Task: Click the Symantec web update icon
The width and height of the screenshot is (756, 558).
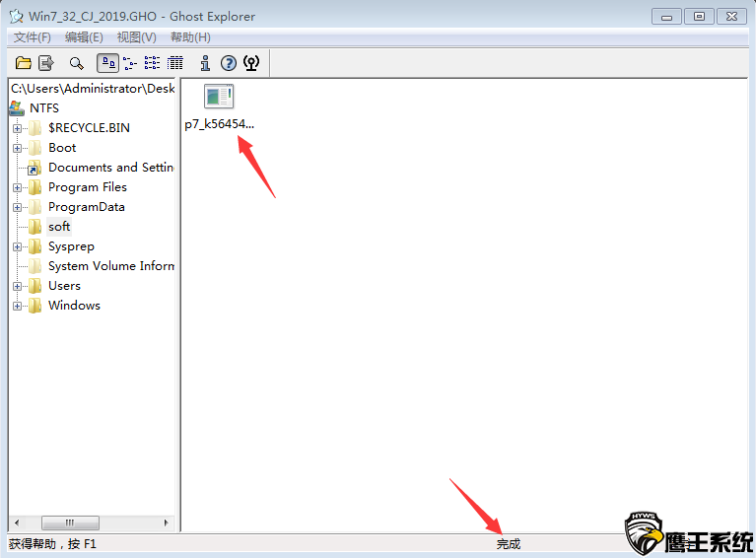Action: 251,63
